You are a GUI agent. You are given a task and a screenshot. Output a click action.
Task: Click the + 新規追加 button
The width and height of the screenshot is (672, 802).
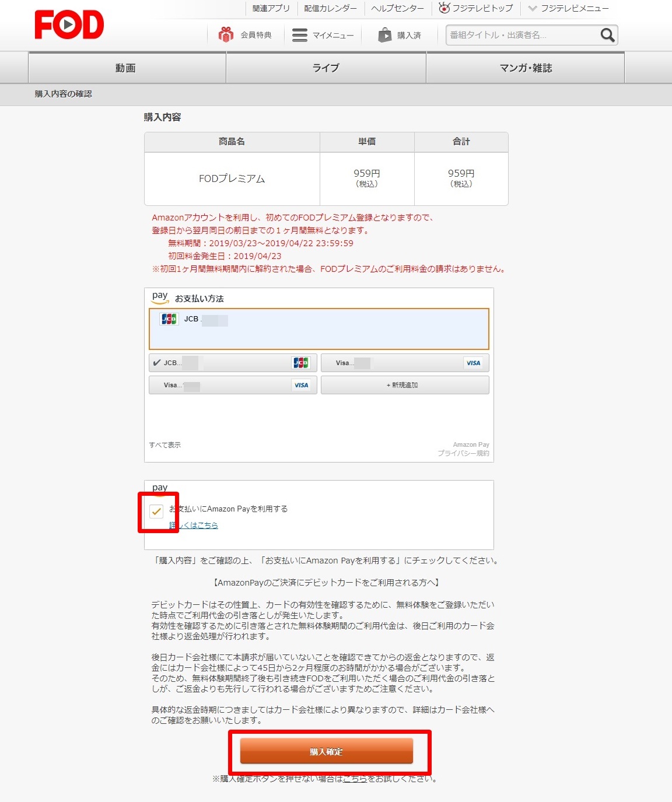(x=405, y=385)
